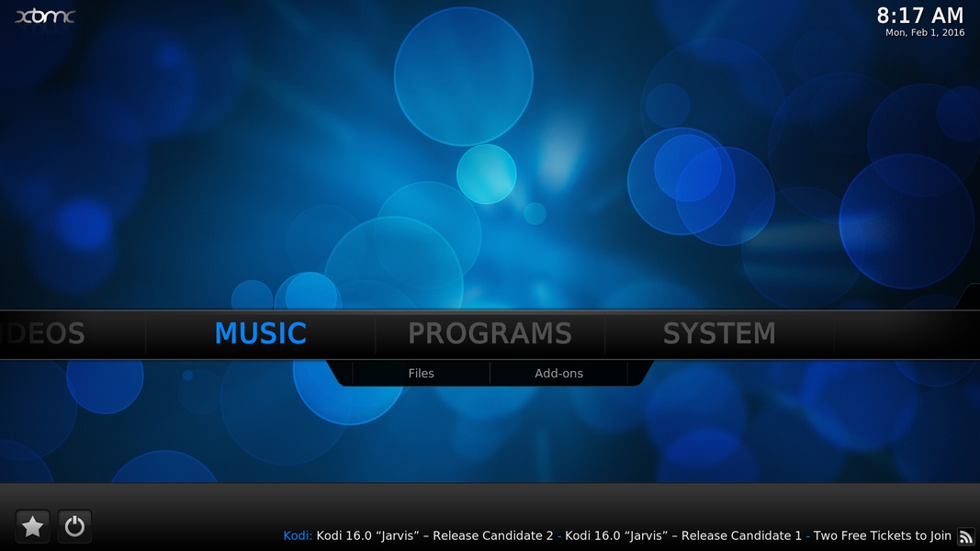This screenshot has height=551, width=980.
Task: Switch to the Programs section
Action: [x=490, y=333]
